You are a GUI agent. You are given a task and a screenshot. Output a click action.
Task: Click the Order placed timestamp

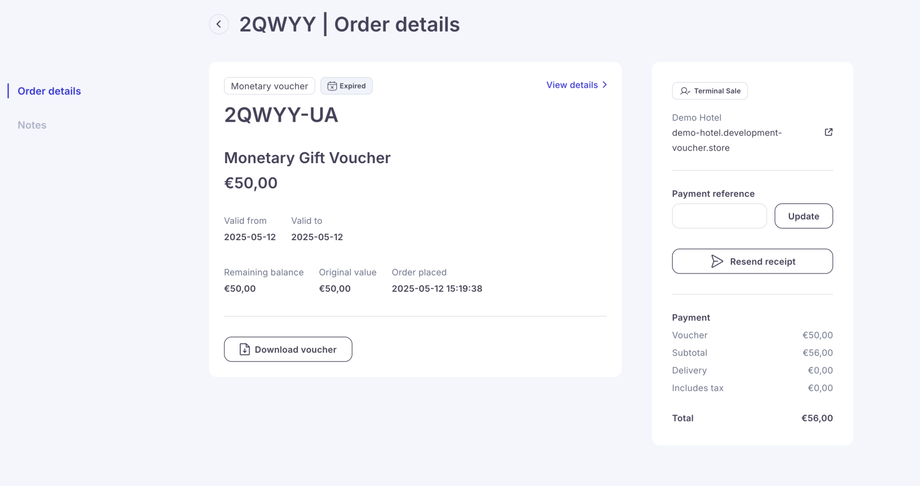pyautogui.click(x=437, y=289)
